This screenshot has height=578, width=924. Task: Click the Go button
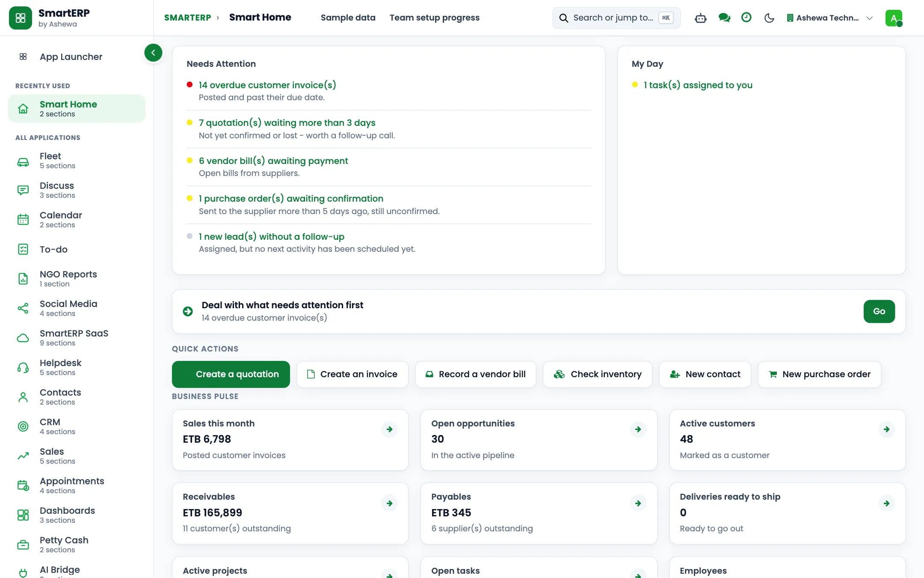click(x=879, y=311)
